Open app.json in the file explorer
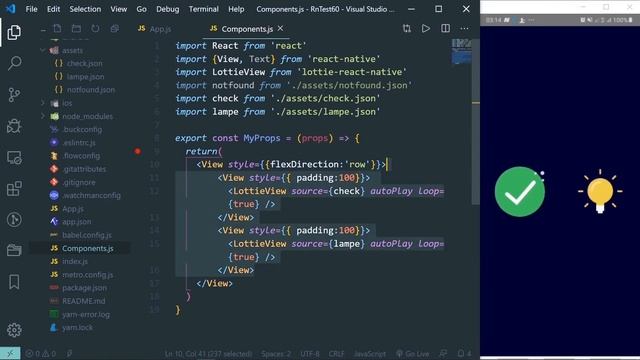The width and height of the screenshot is (640, 360). [x=76, y=222]
